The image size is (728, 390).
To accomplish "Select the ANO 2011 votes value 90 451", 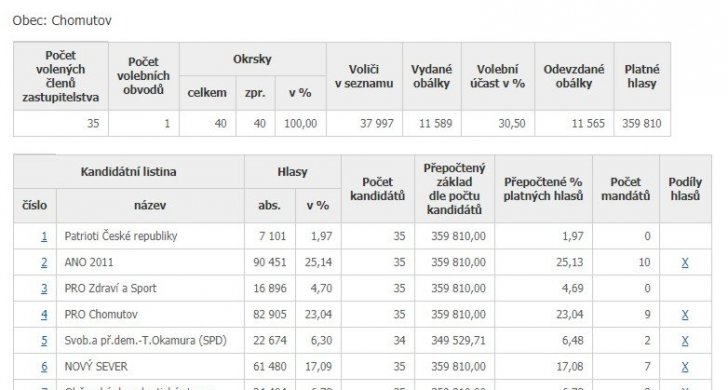I will [x=270, y=262].
